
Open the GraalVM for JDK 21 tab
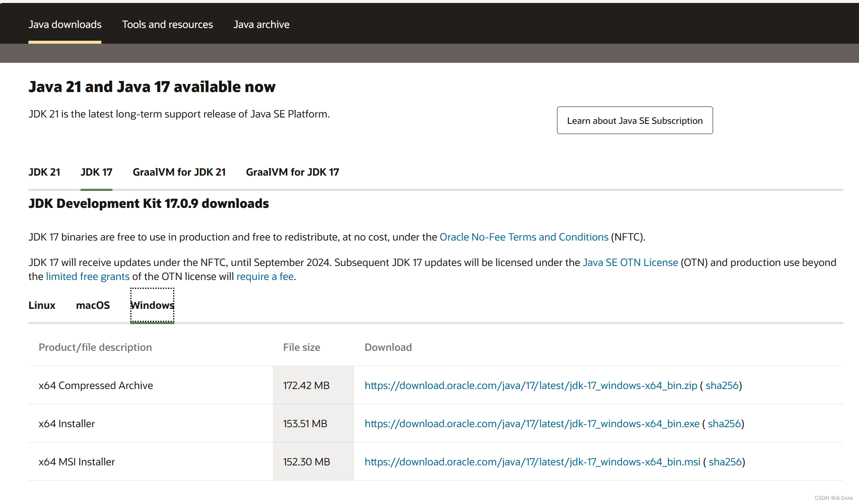tap(179, 172)
